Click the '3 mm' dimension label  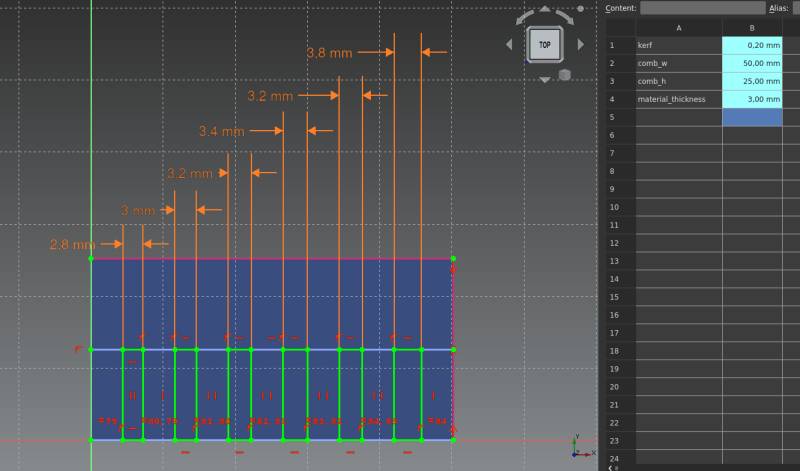tap(137, 210)
